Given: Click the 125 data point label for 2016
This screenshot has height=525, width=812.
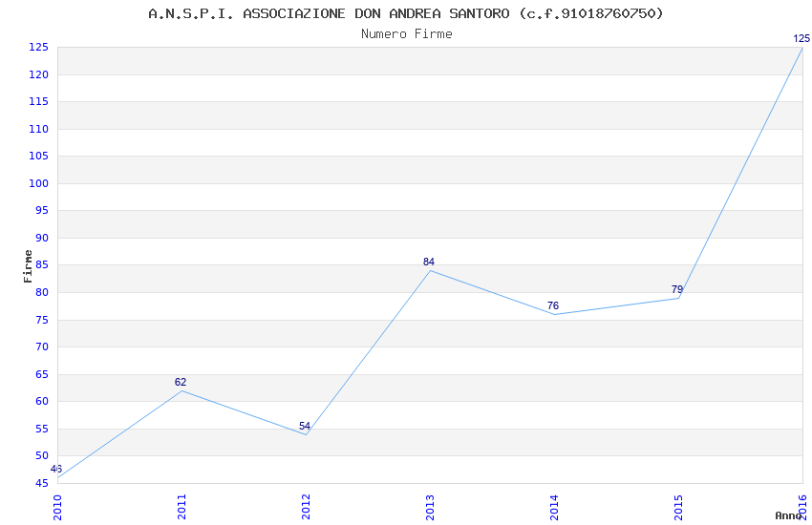Looking at the screenshot, I should click(801, 38).
